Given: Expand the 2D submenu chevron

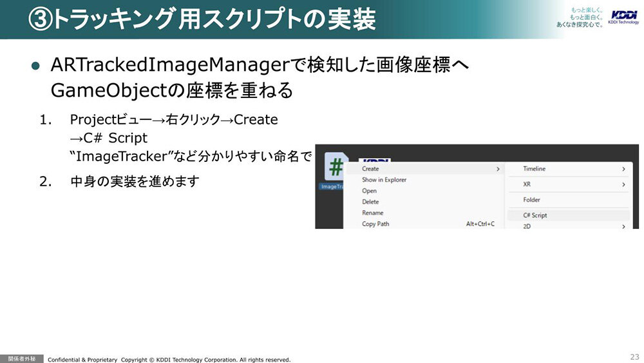Looking at the screenshot, I should click(623, 226).
